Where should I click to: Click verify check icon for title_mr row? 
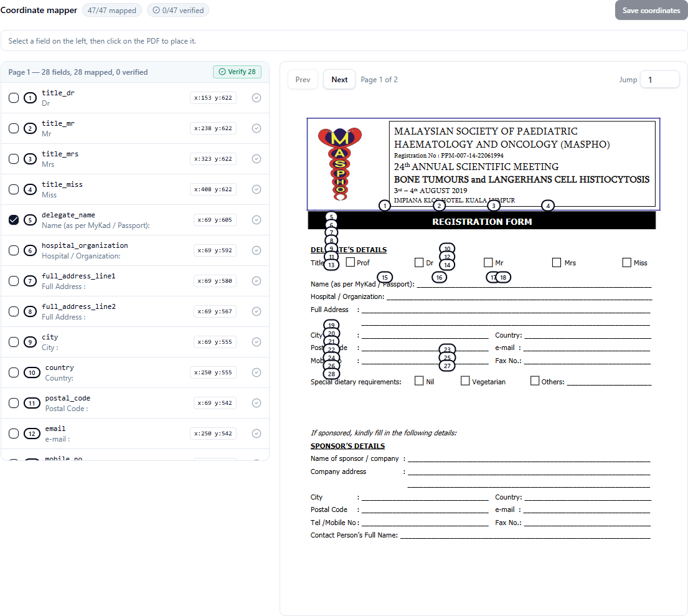257,128
